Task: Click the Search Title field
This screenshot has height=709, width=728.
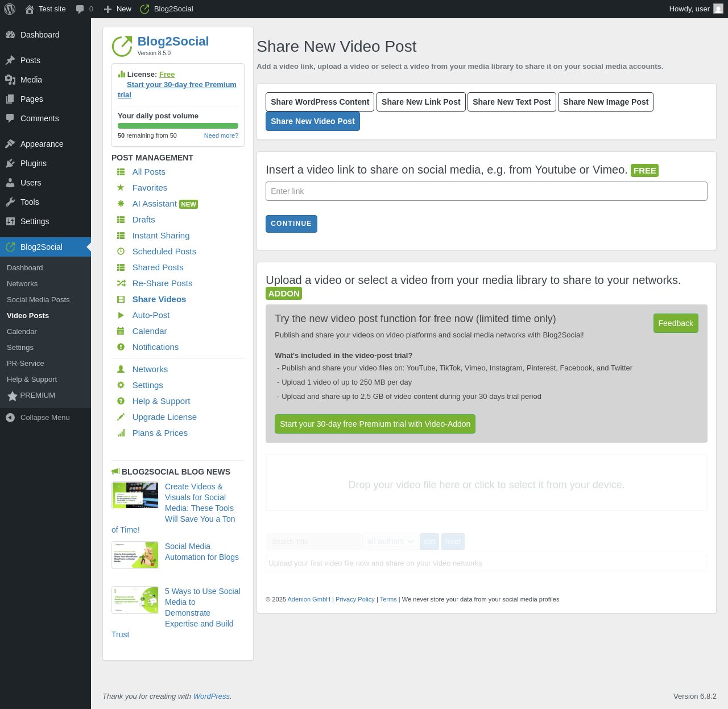Action: coord(314,542)
